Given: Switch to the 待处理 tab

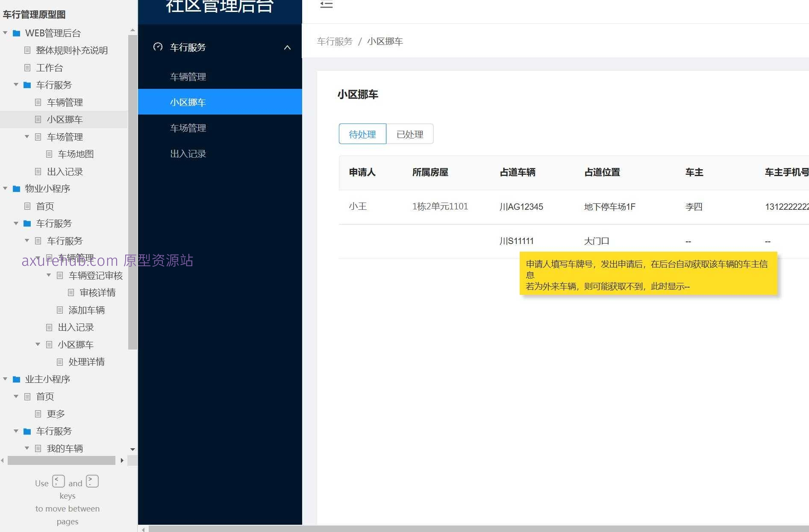Looking at the screenshot, I should 362,134.
